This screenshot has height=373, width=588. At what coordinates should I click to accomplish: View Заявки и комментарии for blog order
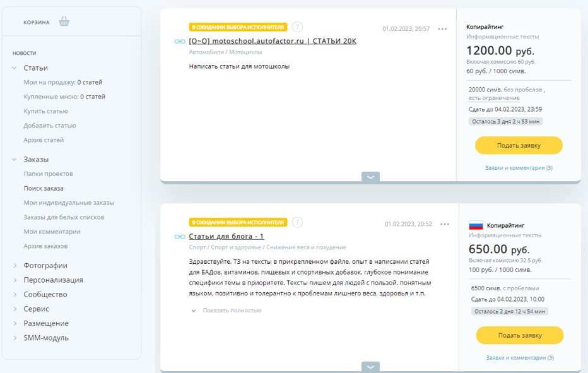point(520,358)
